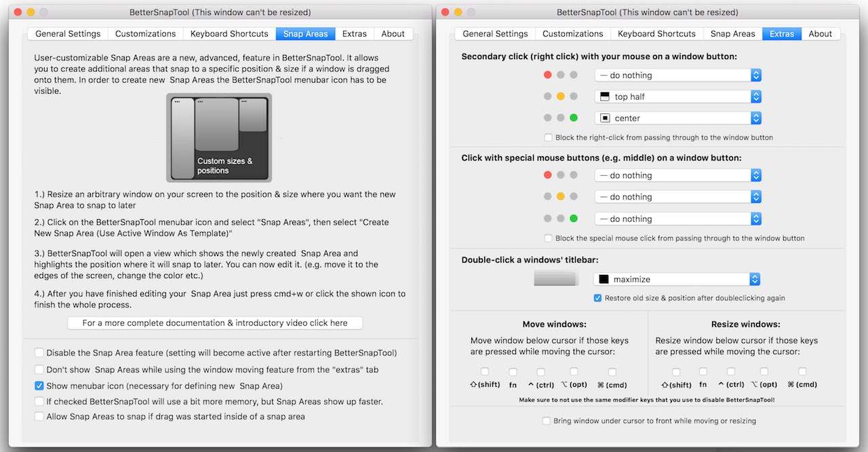This screenshot has height=452, width=868.
Task: Click the Custom sizes & positions preview image
Action: pos(219,138)
